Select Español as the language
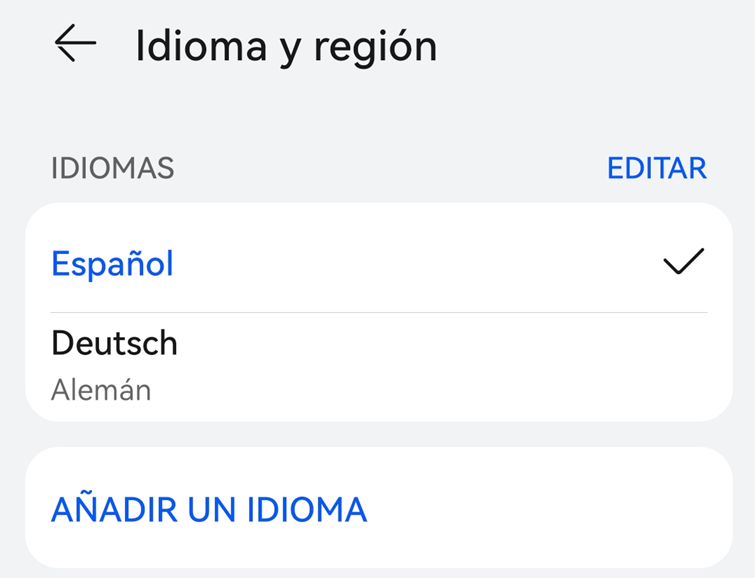This screenshot has height=578, width=756. [112, 264]
